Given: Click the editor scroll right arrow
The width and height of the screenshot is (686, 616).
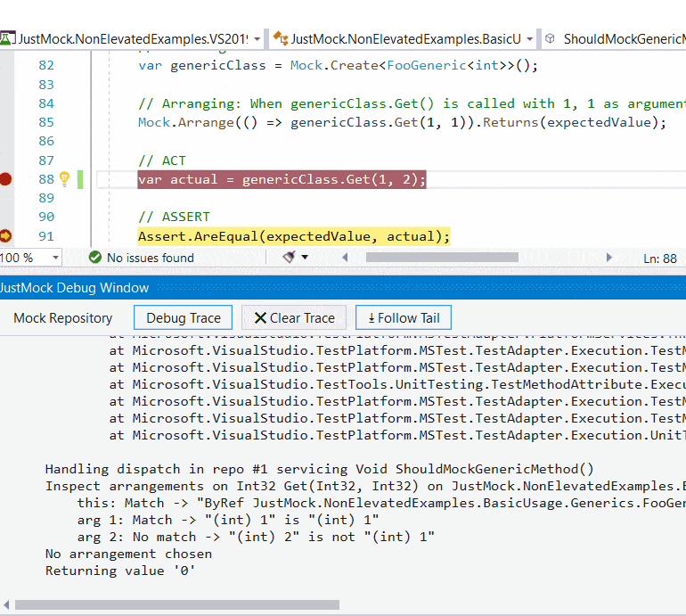Looking at the screenshot, I should tap(609, 258).
